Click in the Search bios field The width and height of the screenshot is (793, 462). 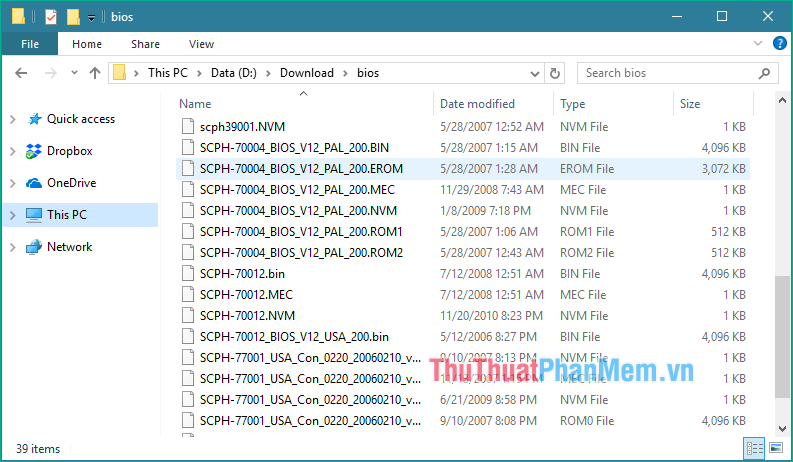click(670, 73)
